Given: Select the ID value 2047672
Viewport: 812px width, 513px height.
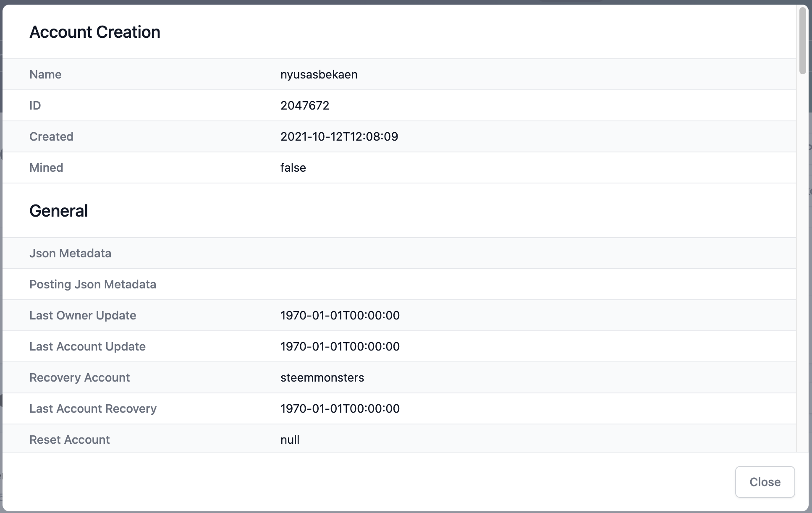Looking at the screenshot, I should click(304, 105).
